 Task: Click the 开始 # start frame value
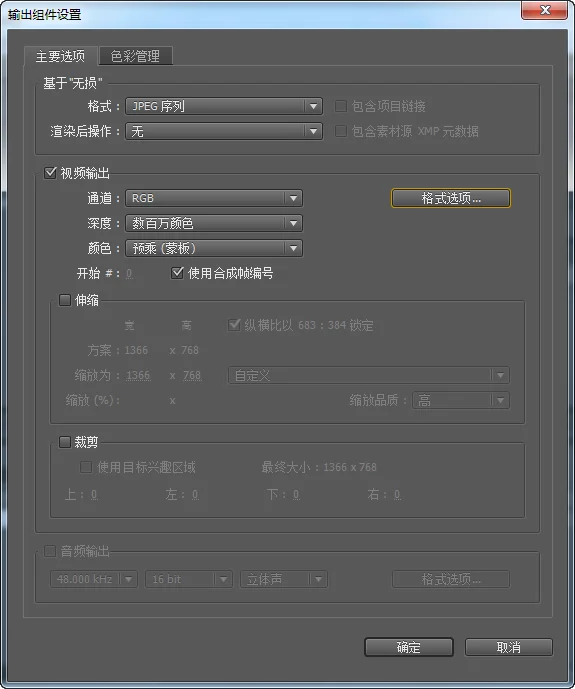pyautogui.click(x=129, y=273)
